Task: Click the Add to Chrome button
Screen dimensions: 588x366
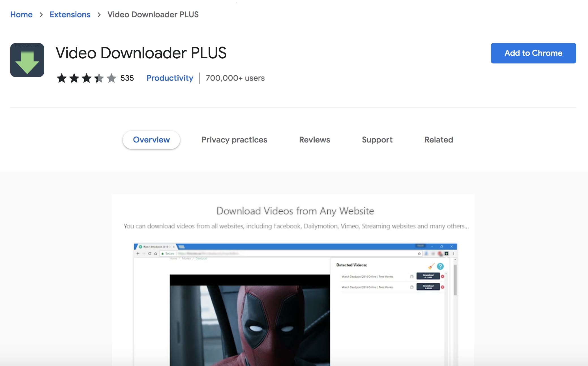Action: point(533,53)
